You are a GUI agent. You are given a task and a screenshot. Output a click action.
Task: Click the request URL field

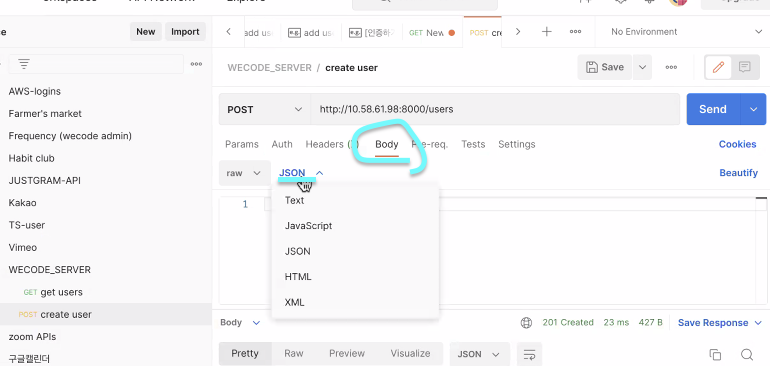[495, 109]
